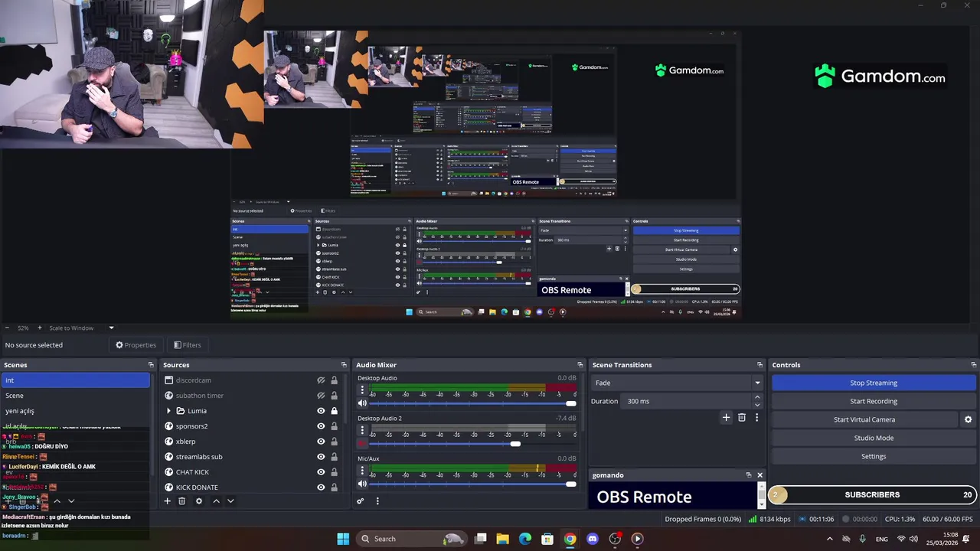Hide the xblerp source

pyautogui.click(x=321, y=442)
